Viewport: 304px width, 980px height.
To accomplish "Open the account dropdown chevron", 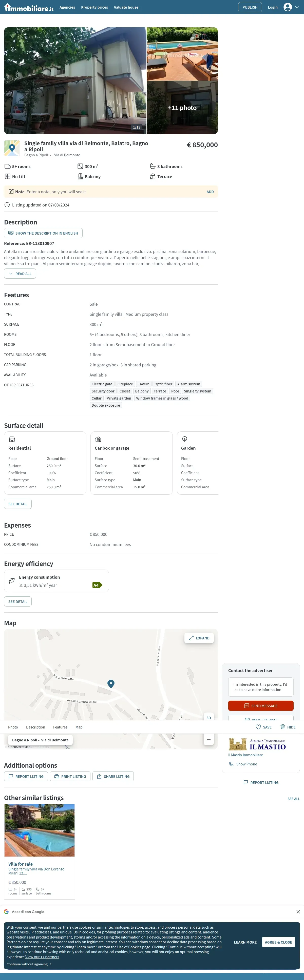I will click(x=297, y=7).
